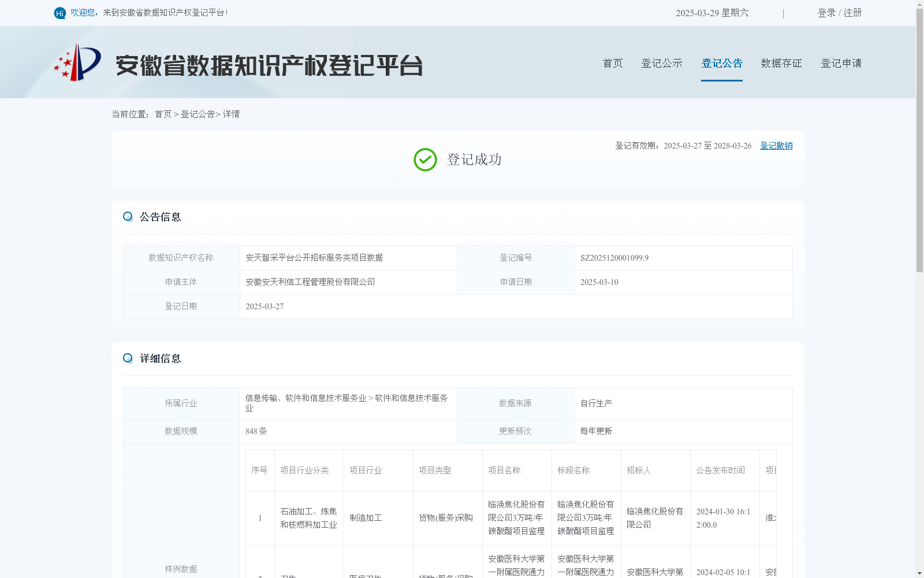The width and height of the screenshot is (924, 578).
Task: Click the 每年更新 update frequency value
Action: pyautogui.click(x=596, y=431)
